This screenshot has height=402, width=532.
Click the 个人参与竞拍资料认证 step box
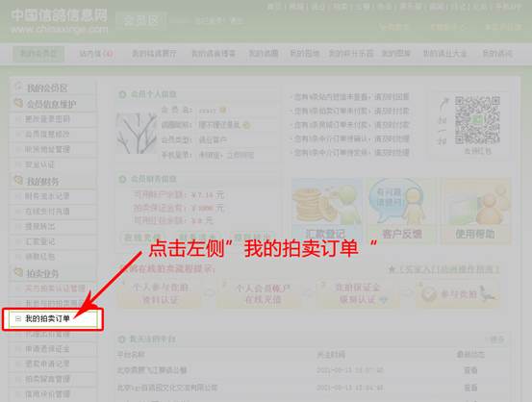pos(160,294)
